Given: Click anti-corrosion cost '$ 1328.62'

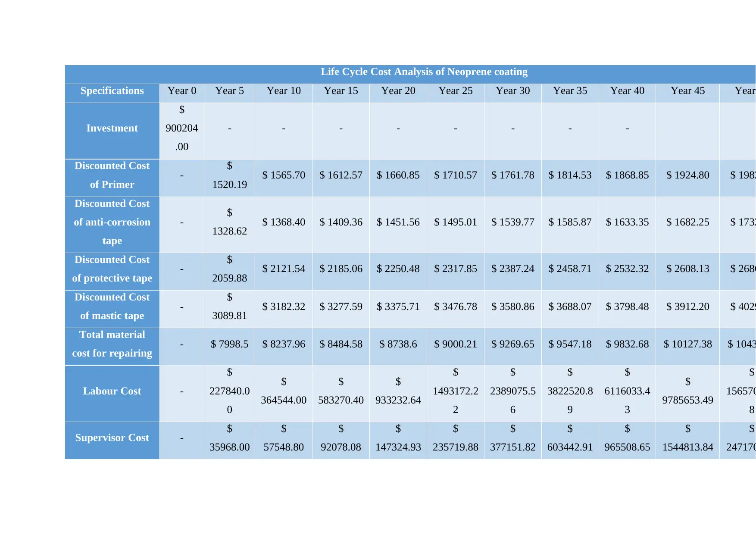Looking at the screenshot, I should tap(230, 222).
